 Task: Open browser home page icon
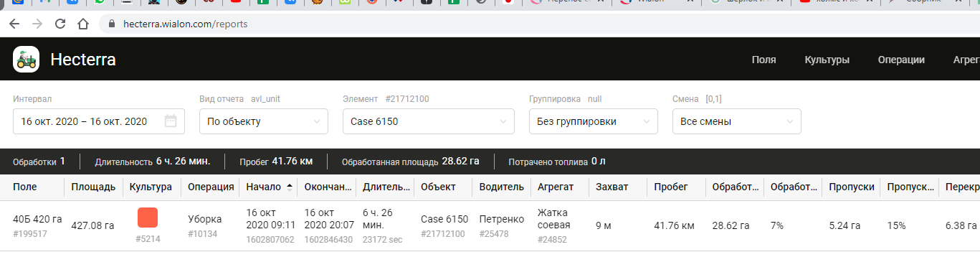pyautogui.click(x=82, y=24)
